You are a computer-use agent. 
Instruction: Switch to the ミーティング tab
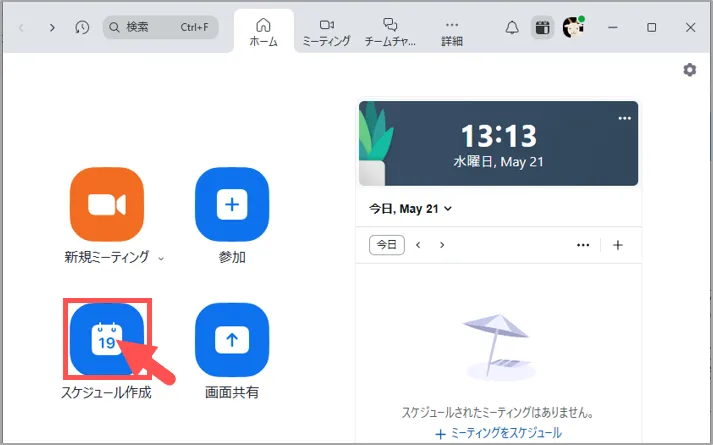point(326,32)
